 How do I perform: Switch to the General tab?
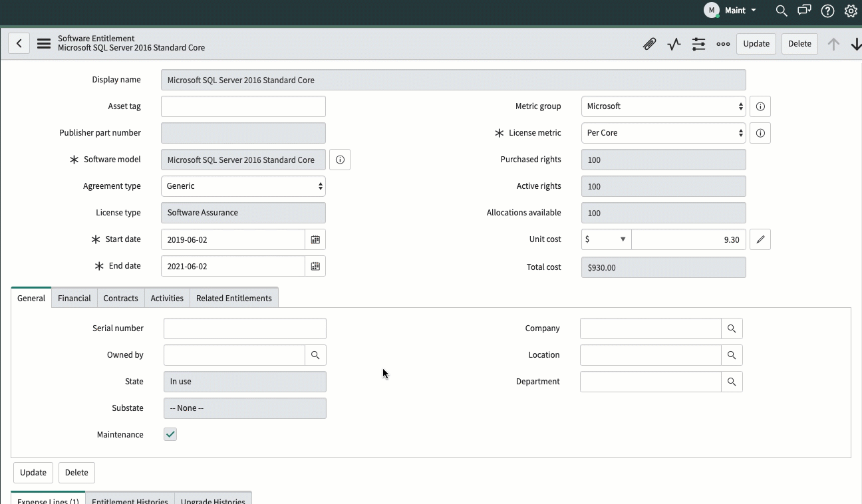[x=31, y=298]
